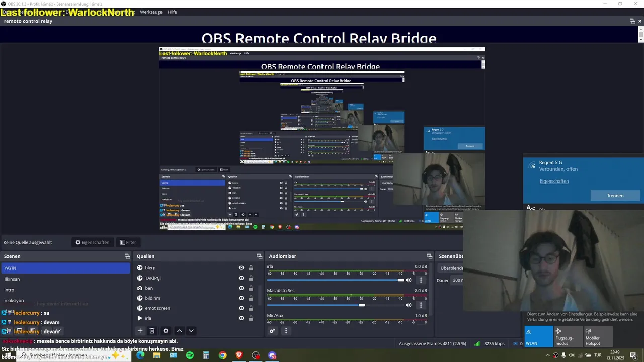Select the reaksiyon scene
Image resolution: width=644 pixels, height=362 pixels.
pyautogui.click(x=66, y=301)
